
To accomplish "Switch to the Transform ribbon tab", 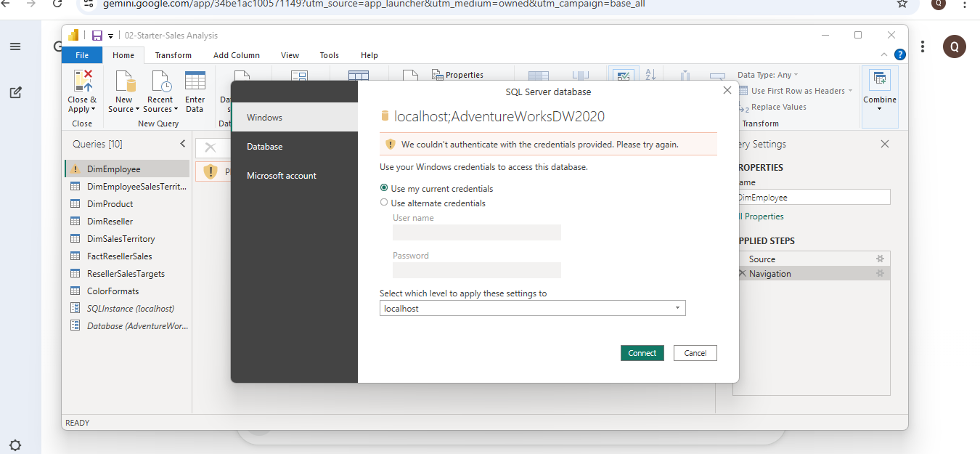I will (173, 55).
